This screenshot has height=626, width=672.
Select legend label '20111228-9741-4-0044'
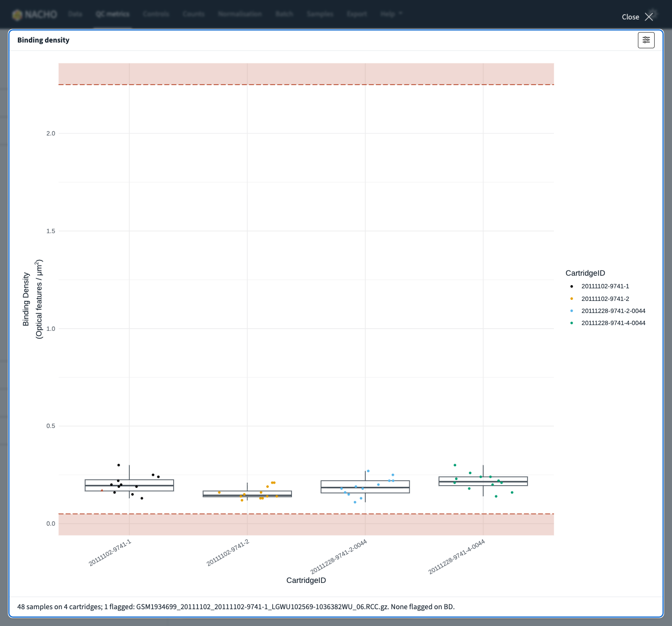(x=613, y=323)
